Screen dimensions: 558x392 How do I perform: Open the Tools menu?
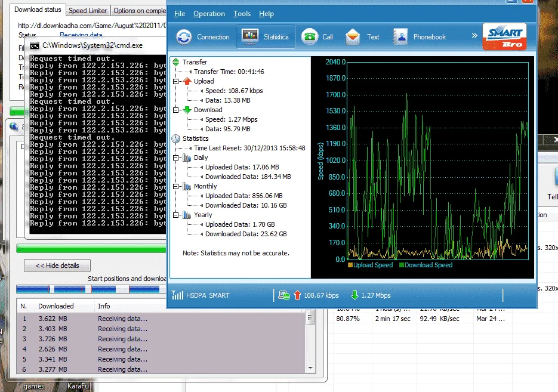click(242, 14)
